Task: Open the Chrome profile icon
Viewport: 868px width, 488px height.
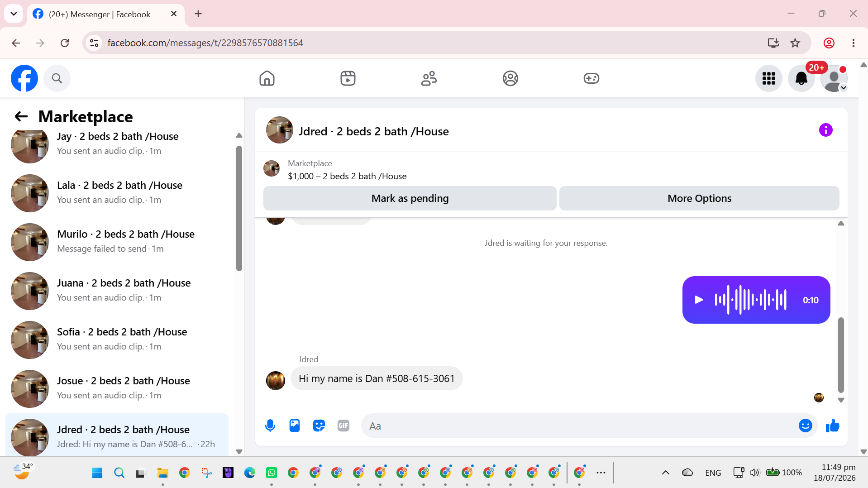Action: (829, 43)
